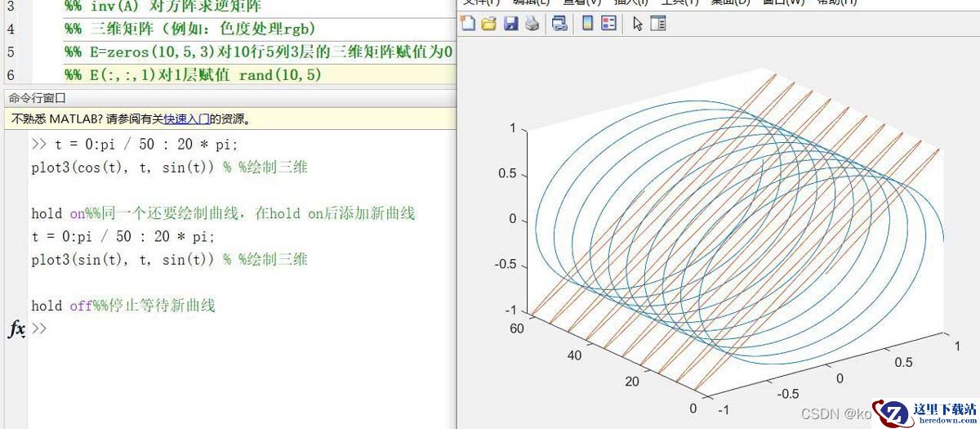Screen dimensions: 980x429
Task: Click line number 5 in editor gutter
Action: click(10, 52)
